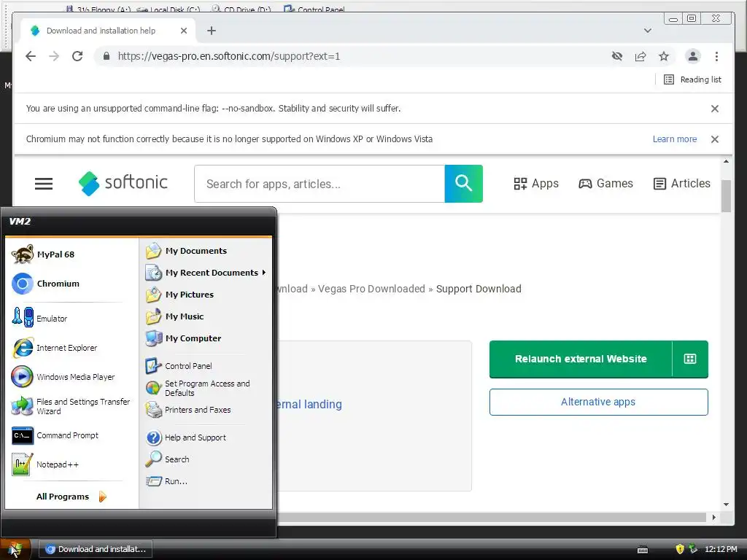This screenshot has height=560, width=747.
Task: Click the taskbar clock
Action: click(x=721, y=549)
